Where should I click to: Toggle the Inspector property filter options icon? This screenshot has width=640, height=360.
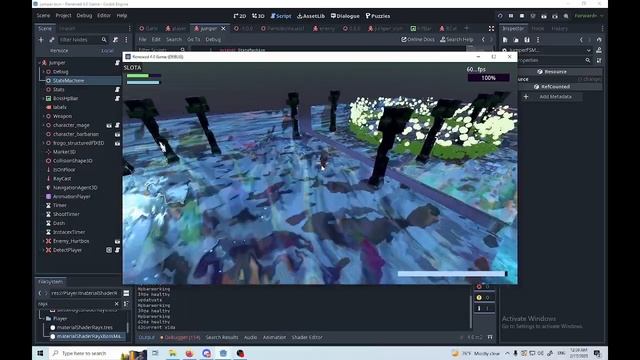[x=599, y=60]
